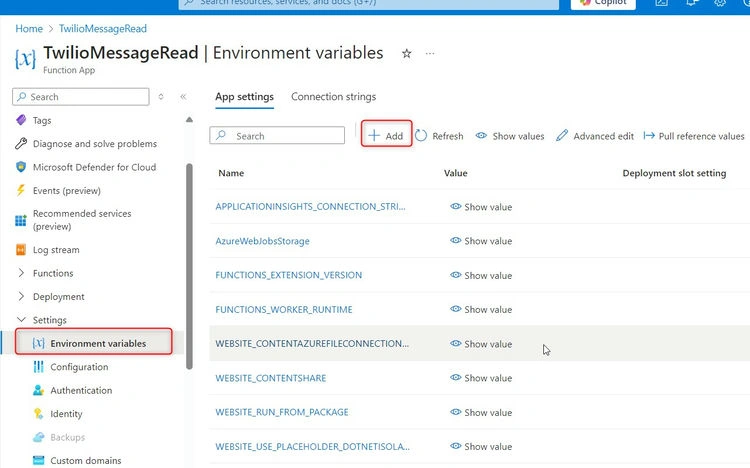Click the app settings Search box
The width and height of the screenshot is (750, 468).
pos(277,135)
